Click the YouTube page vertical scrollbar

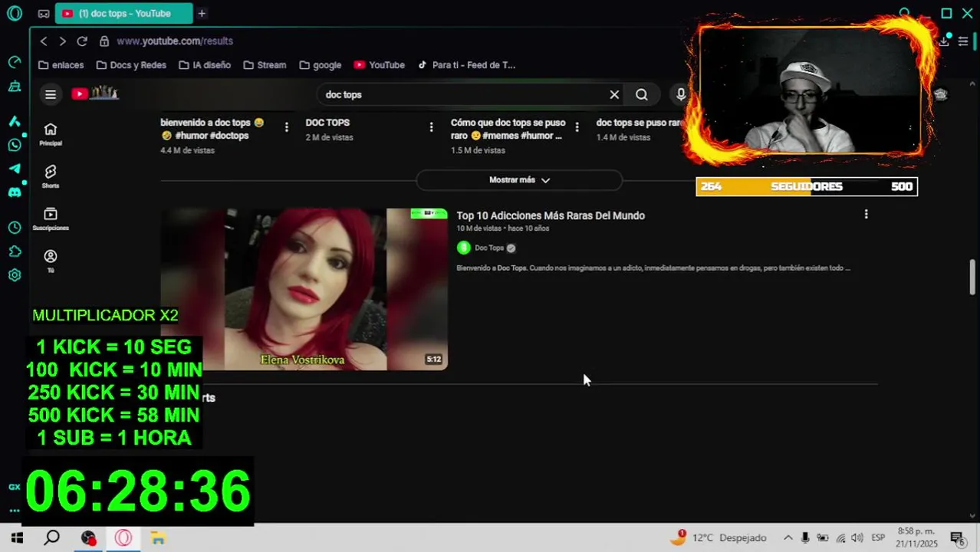pos(972,276)
